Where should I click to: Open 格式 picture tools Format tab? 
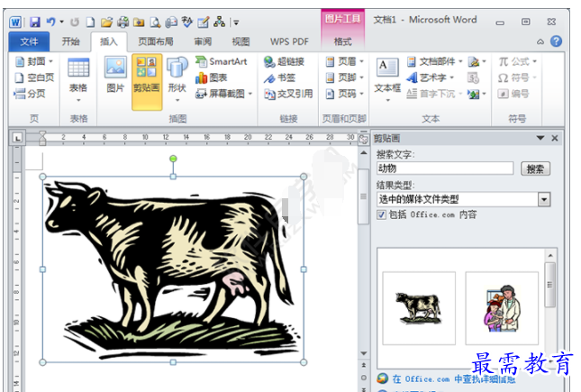pyautogui.click(x=342, y=41)
